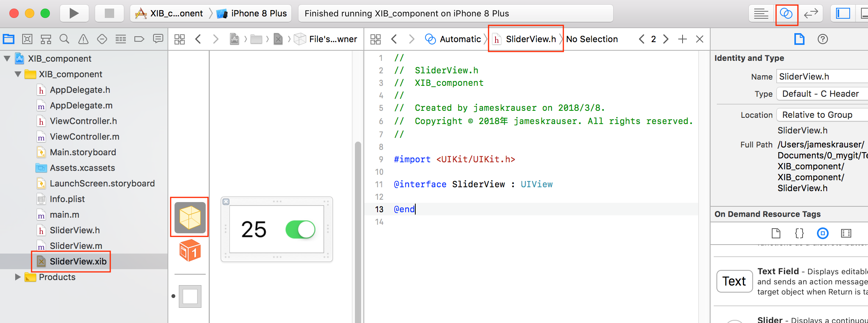Screen dimensions: 868x323
Task: Open the issue navigator
Action: [x=83, y=39]
